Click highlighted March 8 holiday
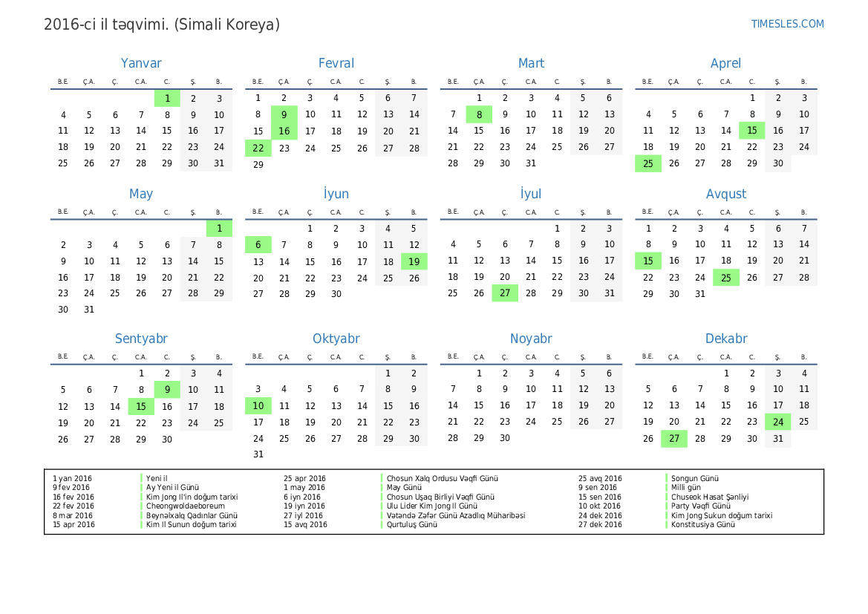The width and height of the screenshot is (868, 614). click(x=479, y=114)
